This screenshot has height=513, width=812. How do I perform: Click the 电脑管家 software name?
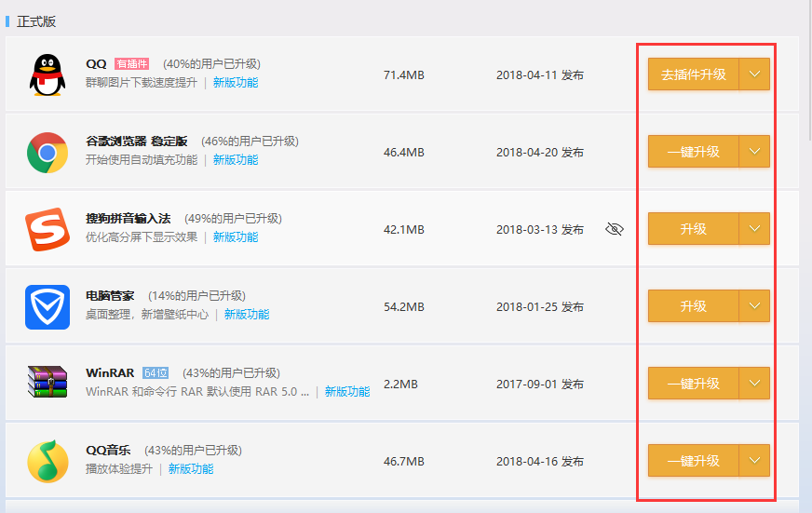click(110, 295)
